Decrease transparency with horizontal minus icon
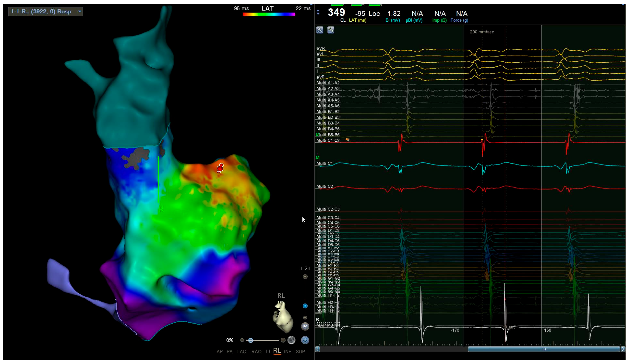The image size is (629, 364). coord(242,340)
